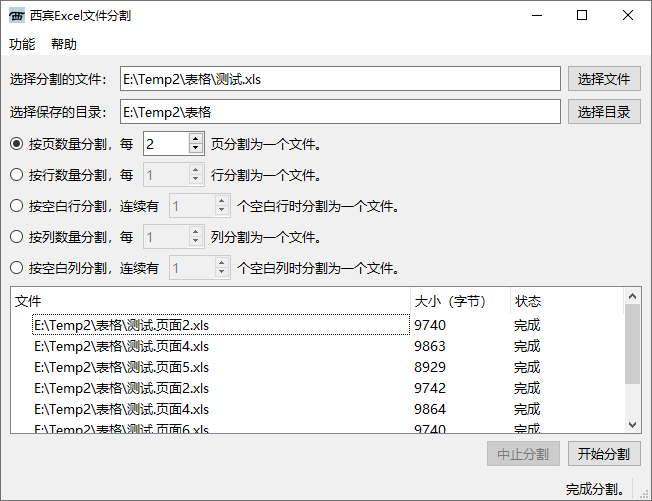Click down arrow of column count spinner
This screenshot has width=652, height=501.
(x=195, y=242)
